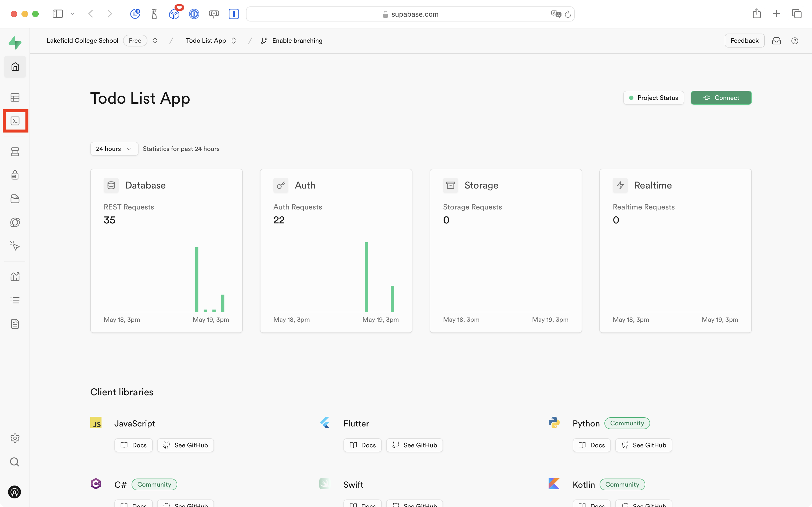
Task: Open the account avatar menu
Action: pyautogui.click(x=15, y=492)
